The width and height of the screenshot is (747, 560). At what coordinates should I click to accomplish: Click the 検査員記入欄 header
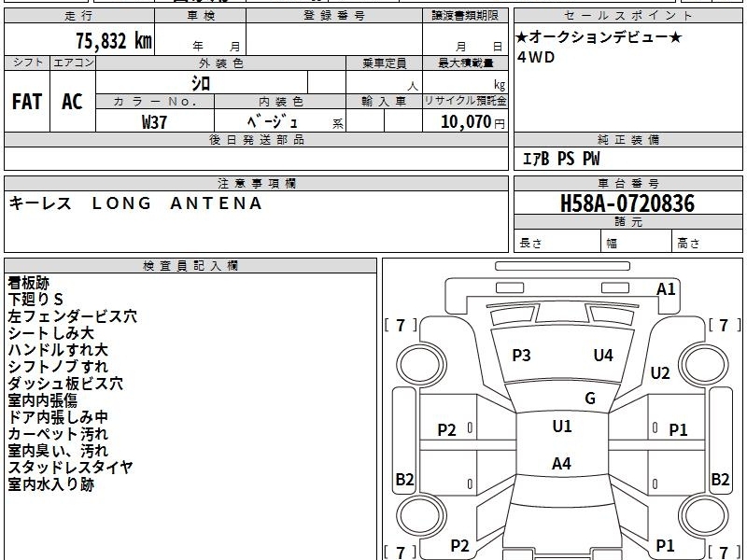190,266
